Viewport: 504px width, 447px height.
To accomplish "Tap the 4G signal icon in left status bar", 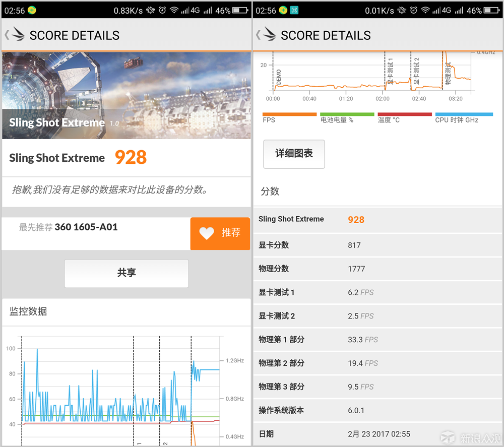I will (191, 10).
